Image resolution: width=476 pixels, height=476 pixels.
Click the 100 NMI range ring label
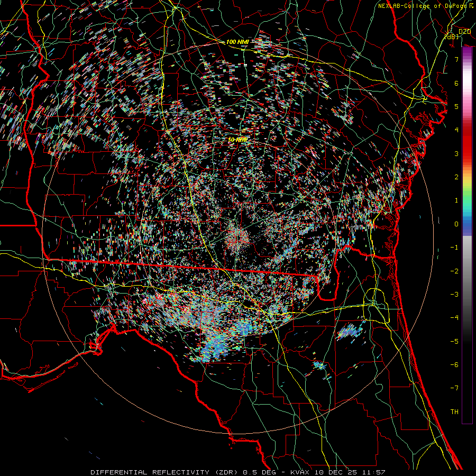237,42
